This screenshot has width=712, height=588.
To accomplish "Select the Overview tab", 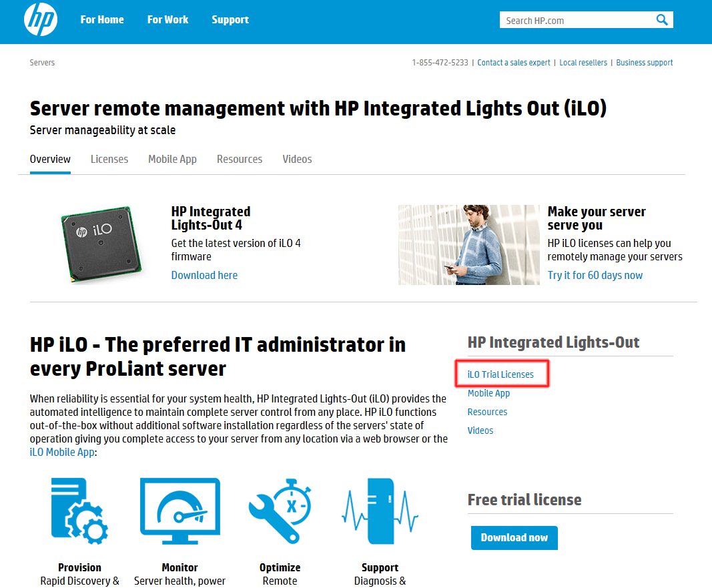I will click(x=50, y=160).
